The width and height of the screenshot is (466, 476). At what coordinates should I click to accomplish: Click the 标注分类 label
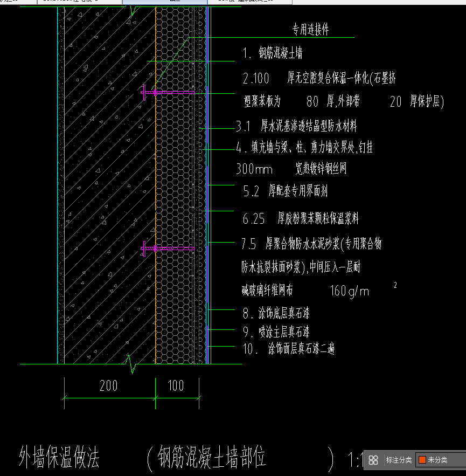point(399,460)
